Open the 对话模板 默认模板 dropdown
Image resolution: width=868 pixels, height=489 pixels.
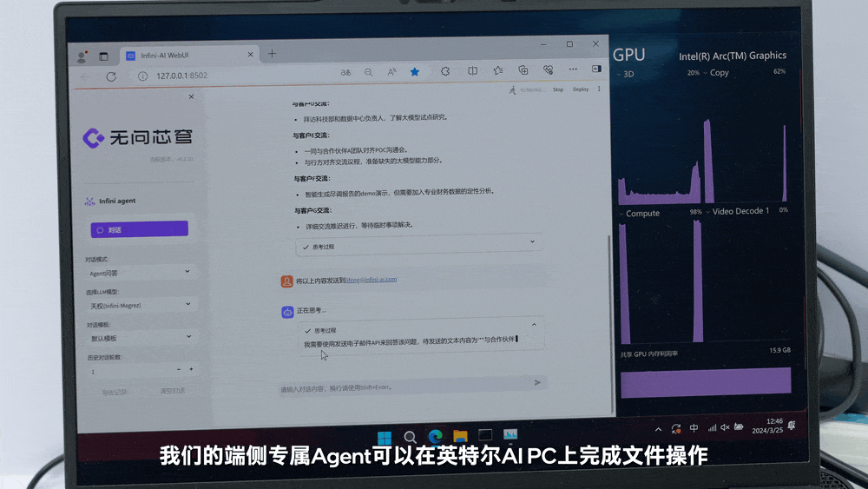pos(140,337)
